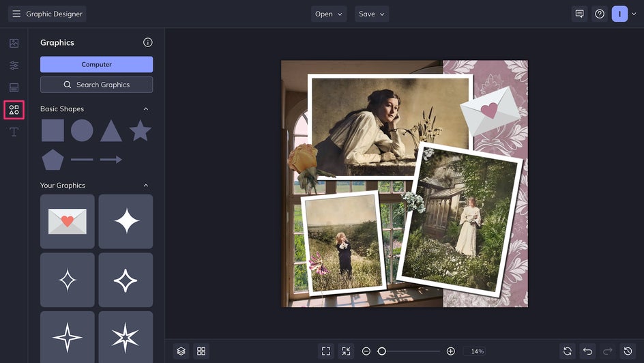The image size is (644, 363).
Task: Open the Text sidebar tab
Action: click(x=14, y=132)
